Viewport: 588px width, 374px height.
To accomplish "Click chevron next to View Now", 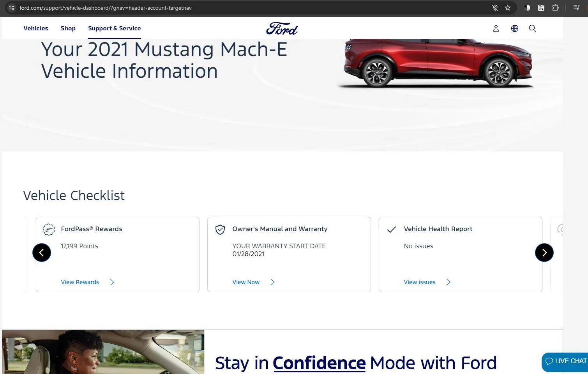I will click(x=273, y=282).
